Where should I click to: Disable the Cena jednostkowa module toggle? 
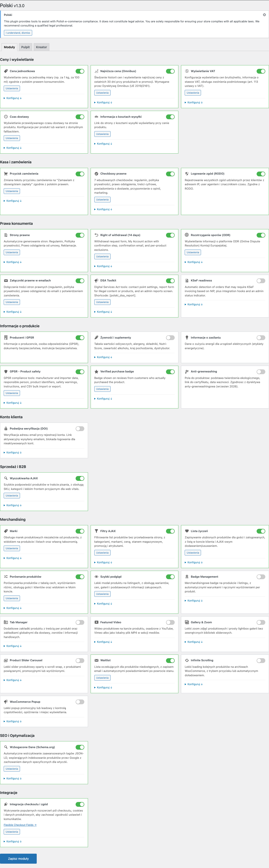80,71
